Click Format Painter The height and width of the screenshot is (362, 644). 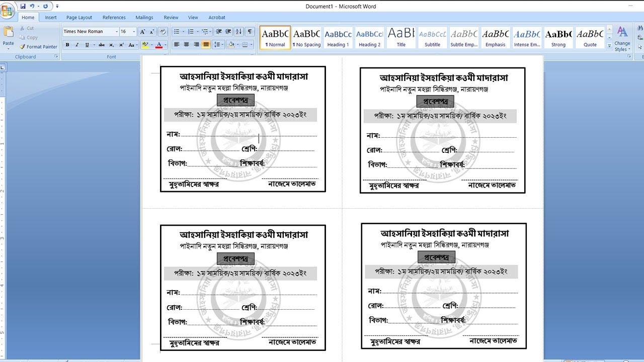click(x=39, y=47)
